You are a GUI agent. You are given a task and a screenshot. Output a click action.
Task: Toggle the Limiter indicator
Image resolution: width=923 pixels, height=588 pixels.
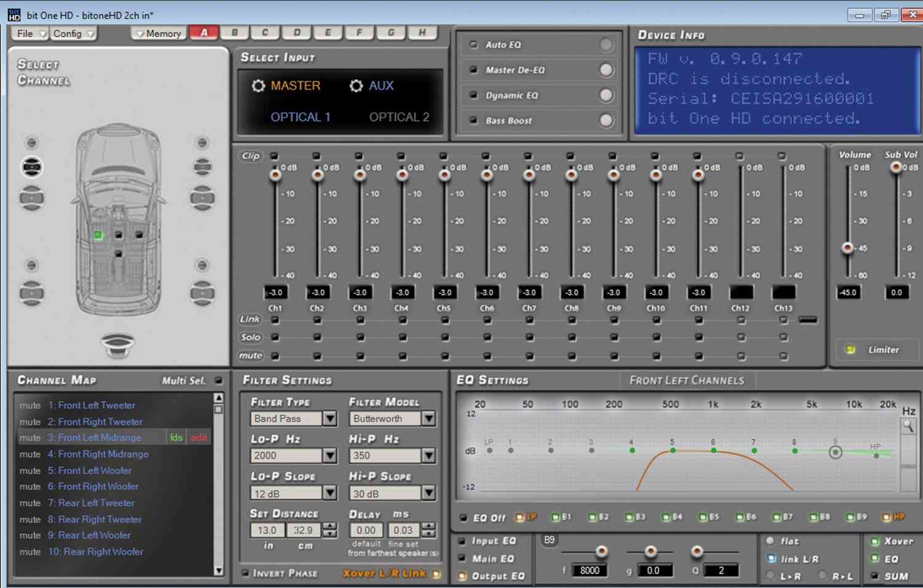[850, 349]
